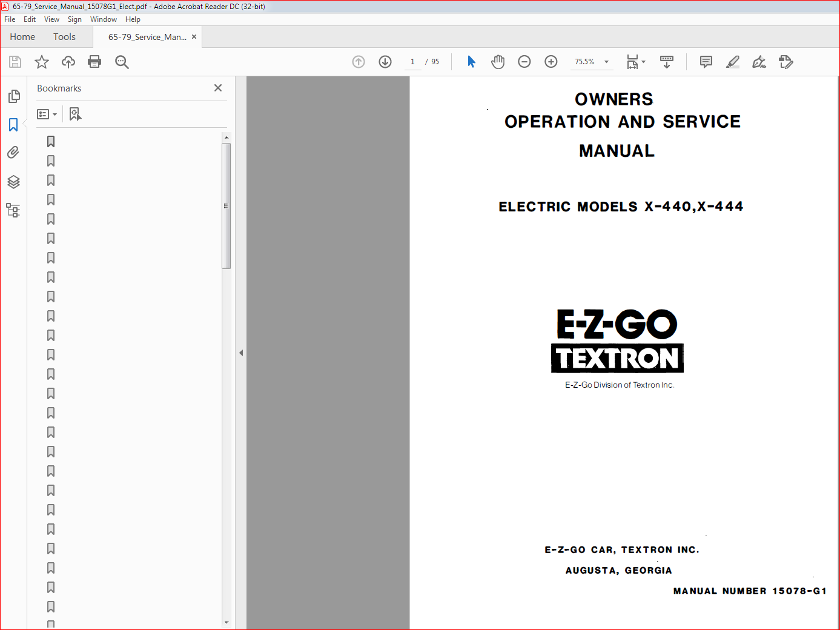
Task: Expand fit page tool dropdown arrow
Action: 644,62
